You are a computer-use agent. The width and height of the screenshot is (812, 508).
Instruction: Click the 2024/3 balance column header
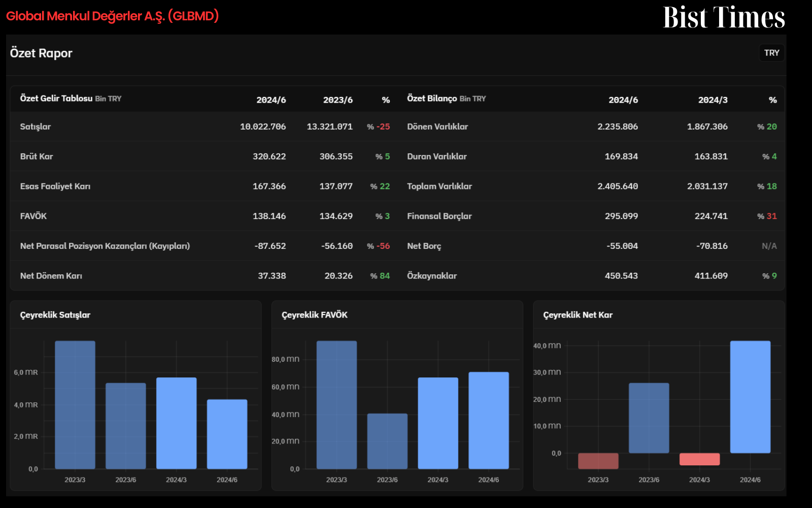(713, 100)
